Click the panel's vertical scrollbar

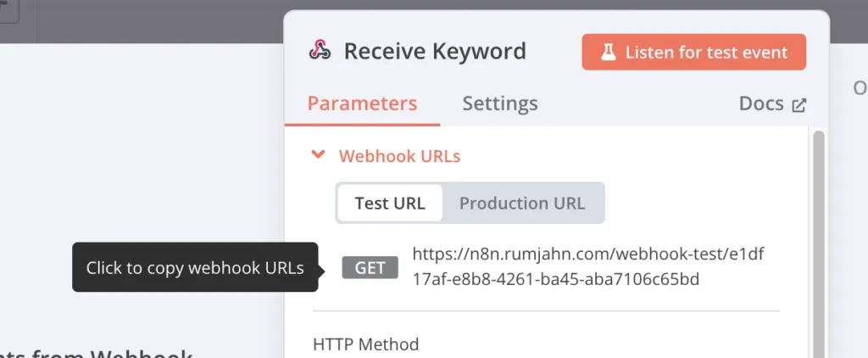[x=818, y=238]
